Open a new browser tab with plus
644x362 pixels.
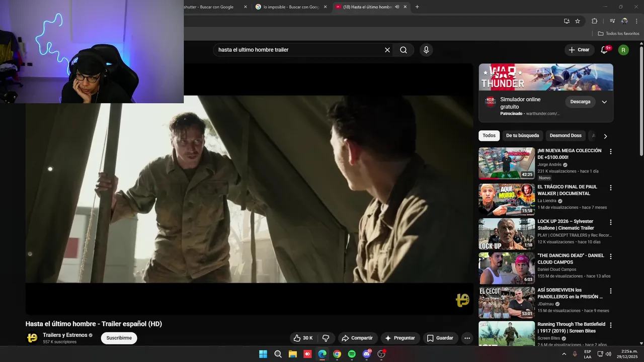pyautogui.click(x=417, y=7)
